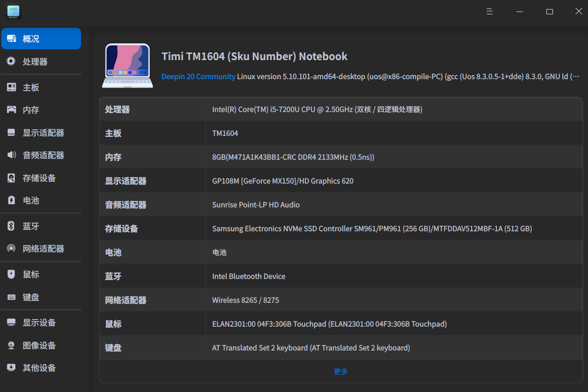Click the Samsung NVMe SSD Controller value

pyautogui.click(x=372, y=228)
